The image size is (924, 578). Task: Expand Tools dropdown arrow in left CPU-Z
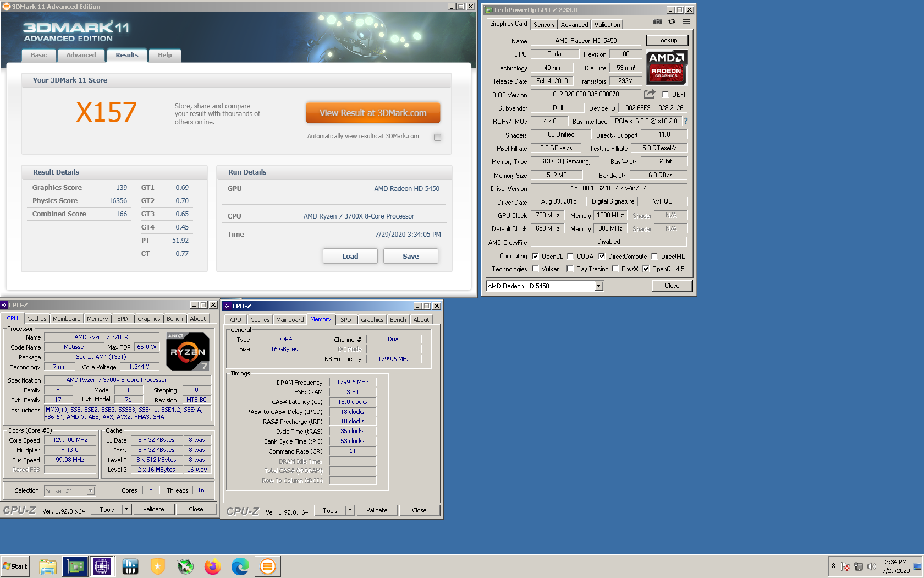click(127, 509)
